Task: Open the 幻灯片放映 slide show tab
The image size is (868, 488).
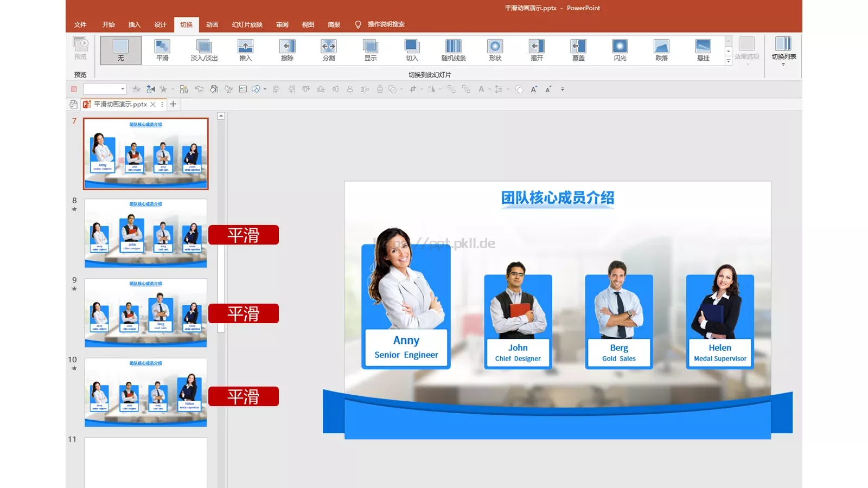Action: [x=247, y=24]
